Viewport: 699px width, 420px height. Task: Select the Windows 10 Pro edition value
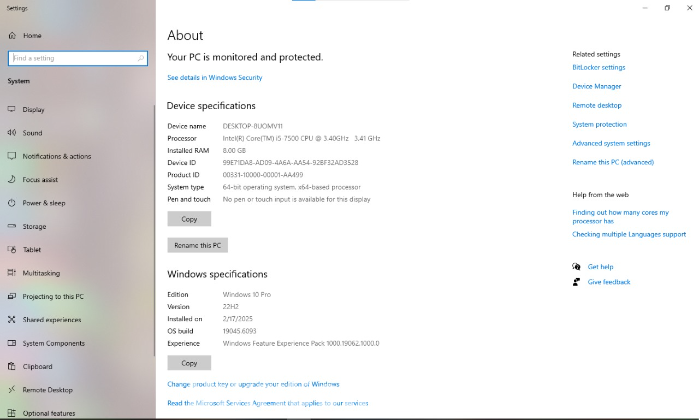tap(247, 294)
